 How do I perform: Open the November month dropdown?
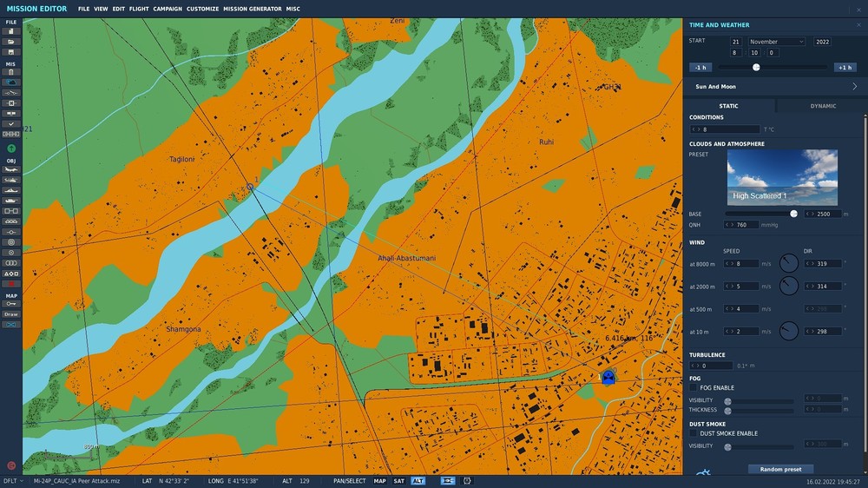coord(777,42)
